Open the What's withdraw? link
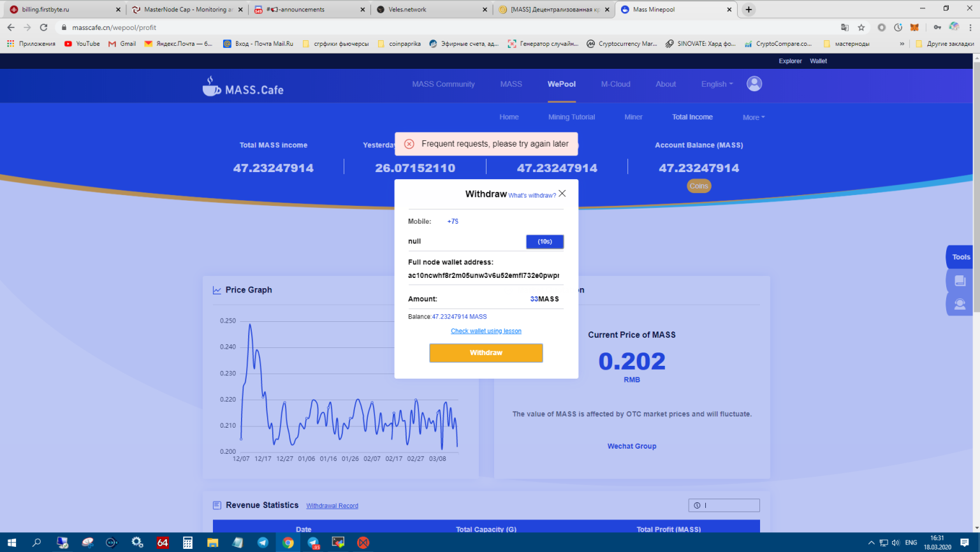Screen dimensions: 980x552 pos(532,196)
